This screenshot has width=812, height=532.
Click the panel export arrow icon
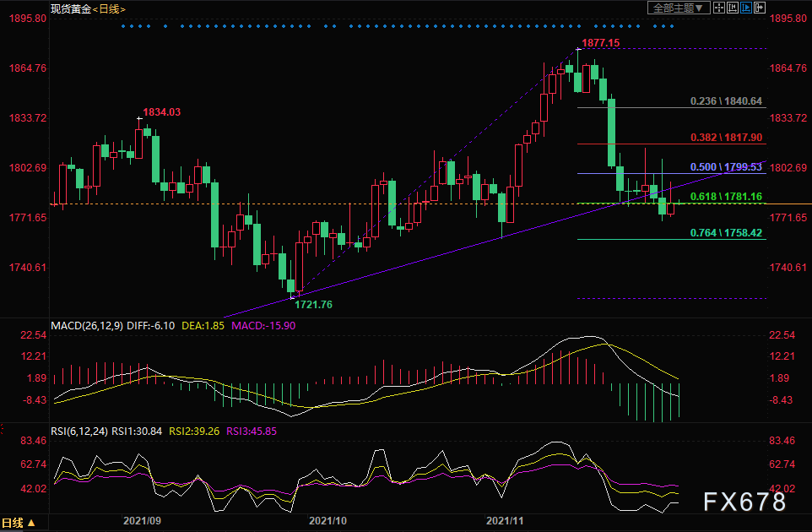(759, 8)
